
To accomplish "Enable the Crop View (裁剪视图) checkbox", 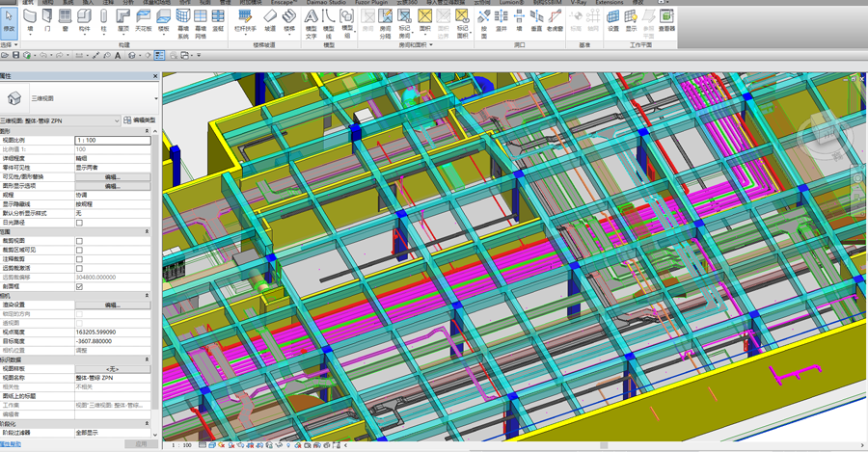I will point(79,241).
